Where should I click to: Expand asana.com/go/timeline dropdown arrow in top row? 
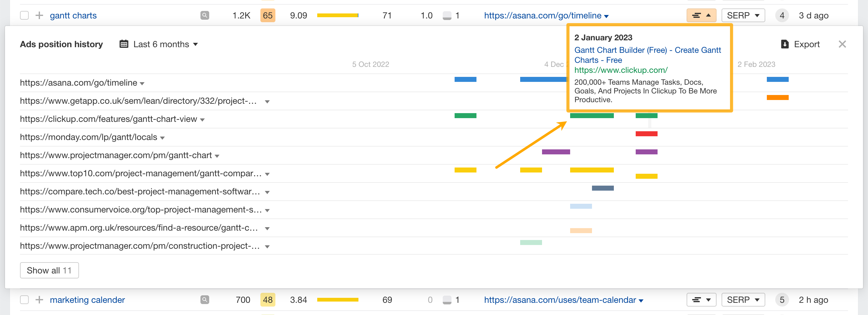(607, 17)
